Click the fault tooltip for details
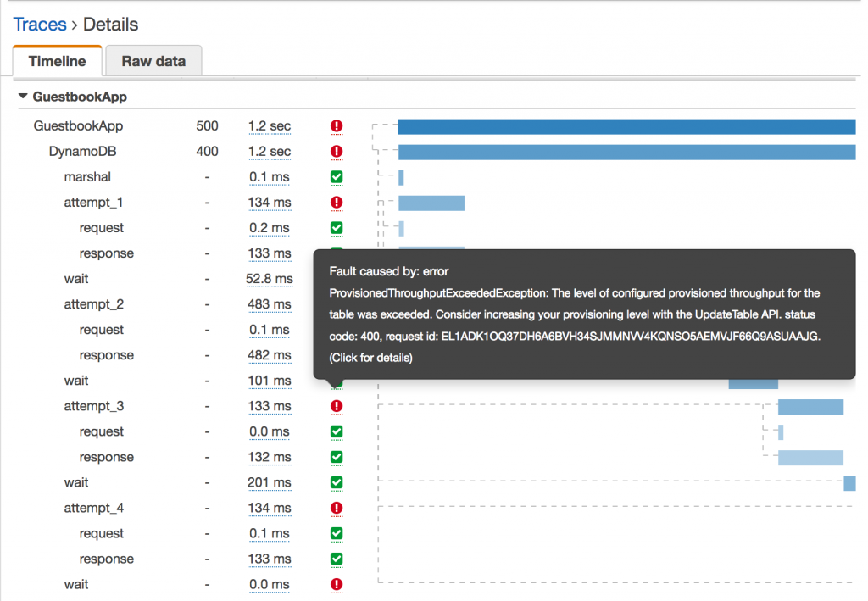 pos(584,314)
